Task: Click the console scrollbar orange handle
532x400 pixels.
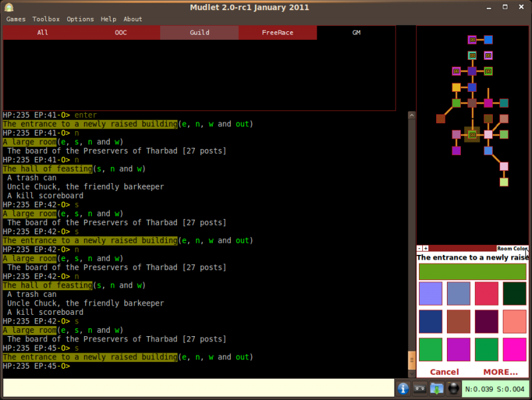Action: click(x=412, y=360)
